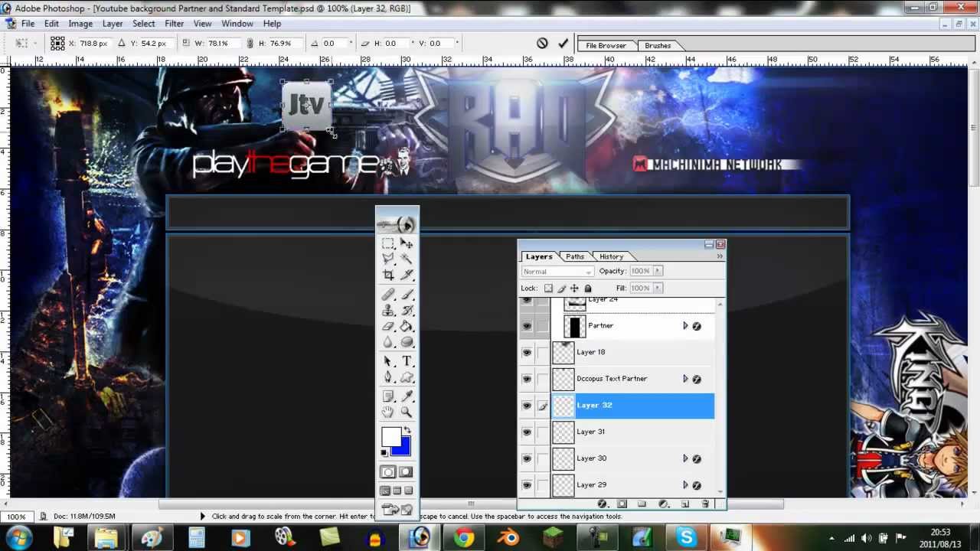Toggle the link box of Layer 31
The width and height of the screenshot is (980, 551).
point(543,432)
